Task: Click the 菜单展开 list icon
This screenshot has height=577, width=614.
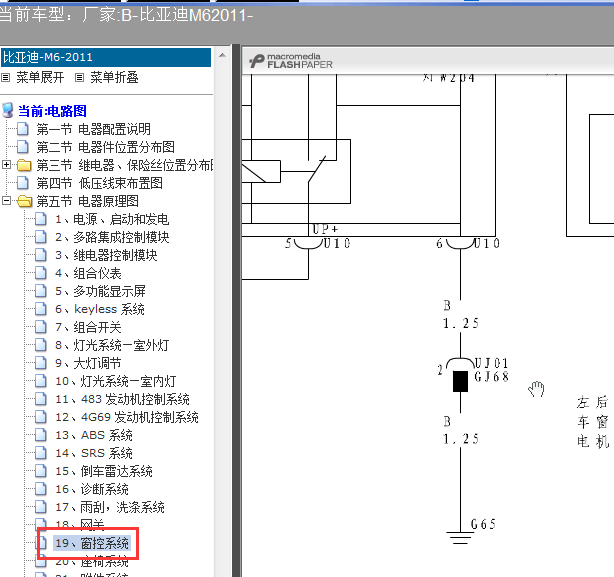Action: coord(5,78)
